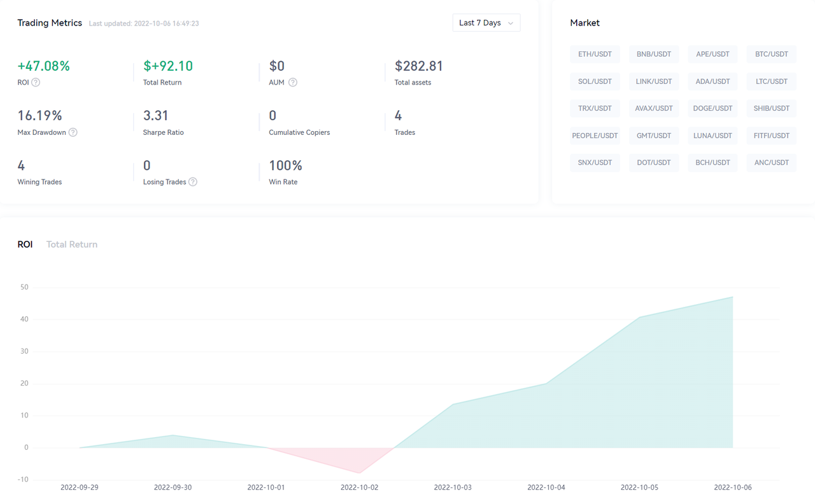Pick the ANC/USDT market pair
Image resolution: width=815 pixels, height=504 pixels.
click(x=771, y=162)
